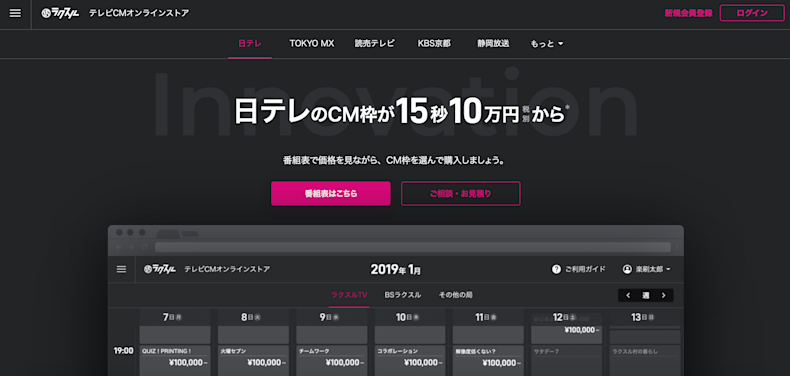This screenshot has width=790, height=376.
Task: Click the 19:00 time label
Action: tap(123, 351)
